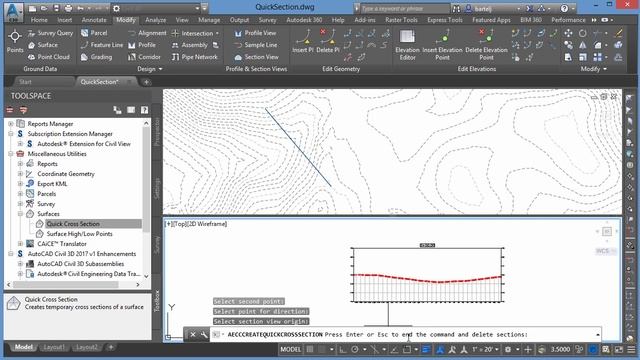Click the Delete PI tool
The image size is (640, 360).
click(328, 41)
